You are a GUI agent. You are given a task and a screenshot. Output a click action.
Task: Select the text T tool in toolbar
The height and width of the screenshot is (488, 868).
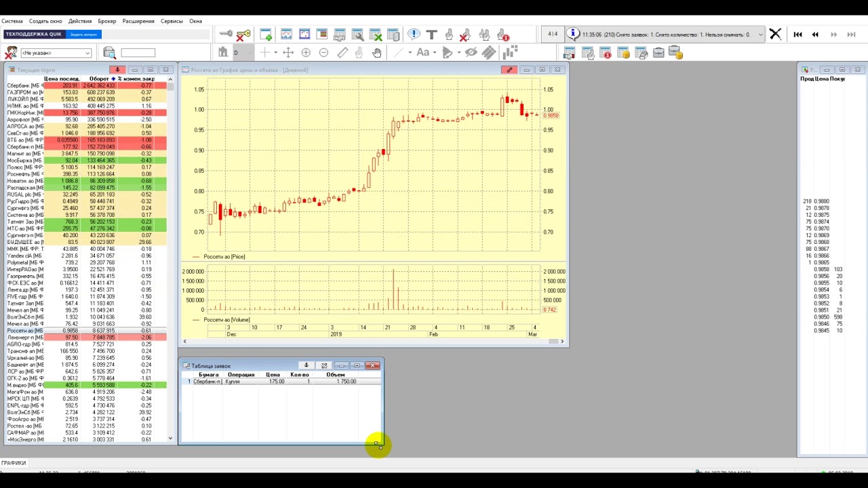point(431,35)
